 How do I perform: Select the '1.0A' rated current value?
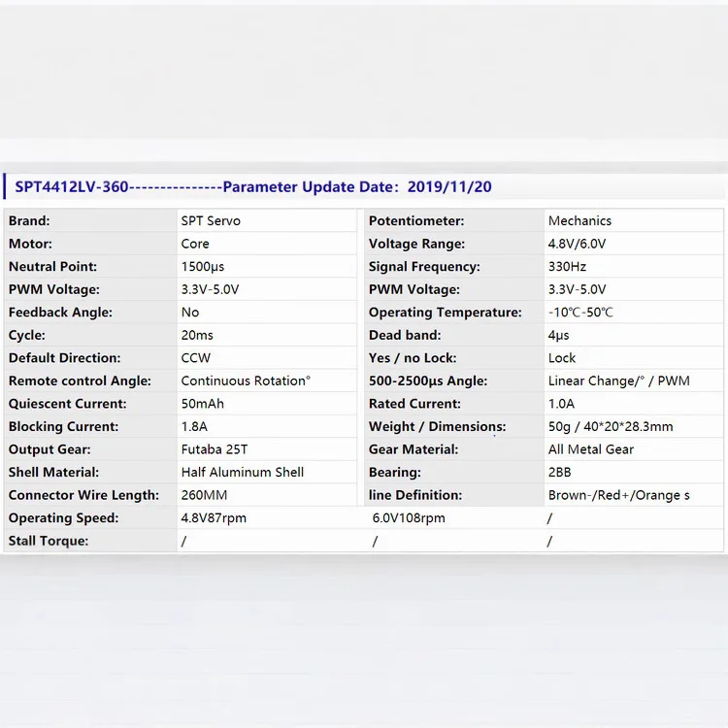(x=561, y=403)
